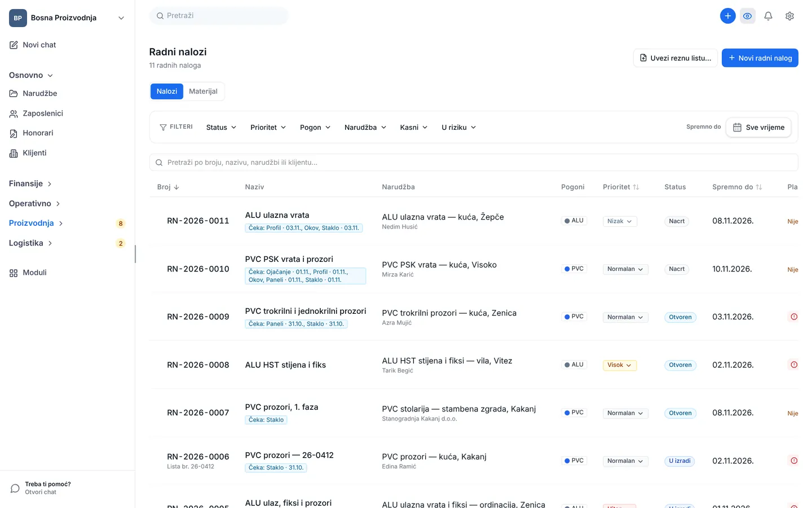Click the blue plus quick-add icon
The height and width of the screenshot is (508, 812).
point(728,16)
